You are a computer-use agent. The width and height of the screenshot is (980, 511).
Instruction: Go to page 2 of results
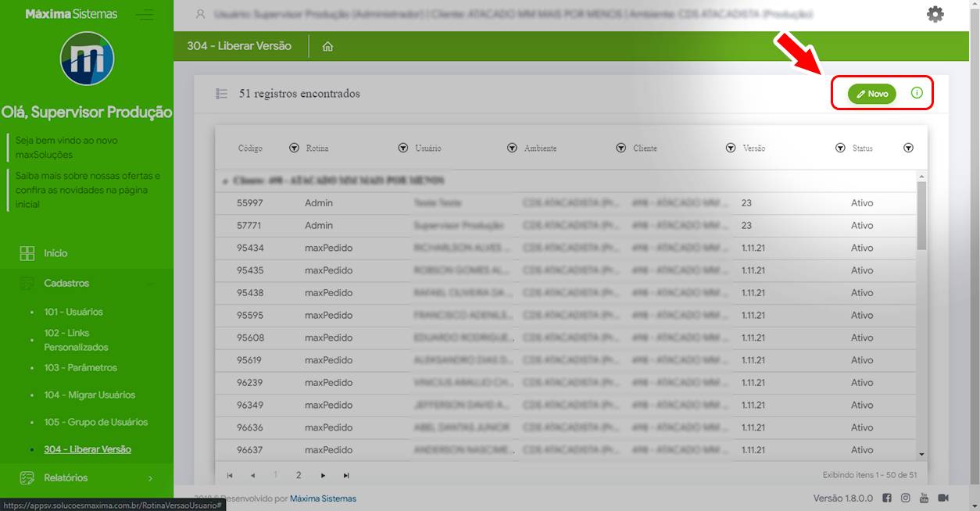click(x=299, y=475)
